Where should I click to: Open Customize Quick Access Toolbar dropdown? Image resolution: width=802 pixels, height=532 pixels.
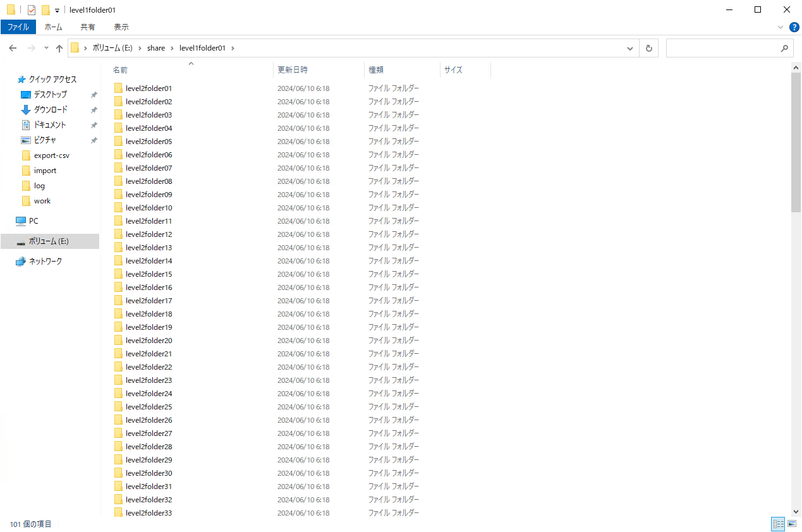[57, 11]
